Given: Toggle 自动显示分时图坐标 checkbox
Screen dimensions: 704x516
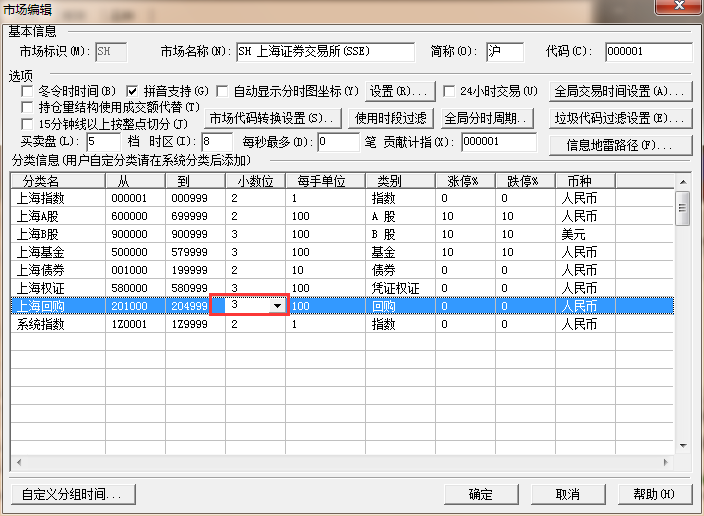Looking at the screenshot, I should click(222, 92).
